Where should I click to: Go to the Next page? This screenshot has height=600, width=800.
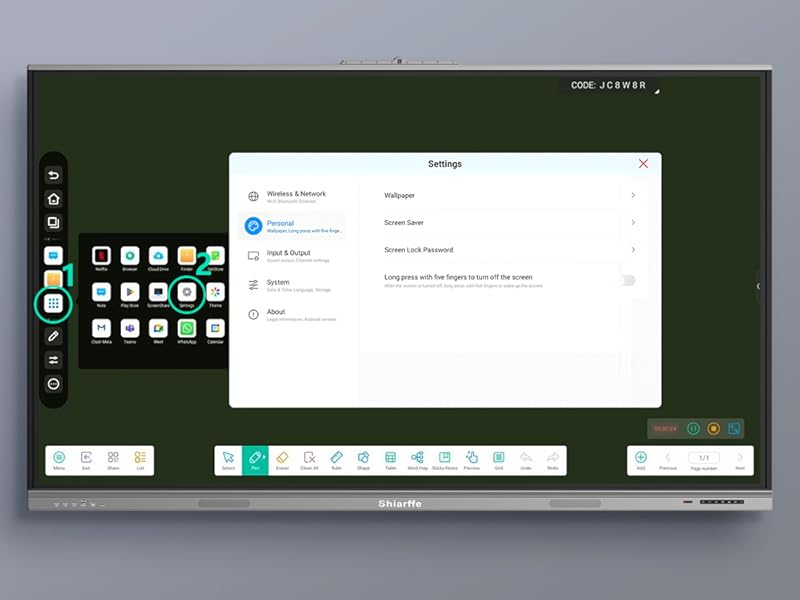click(740, 460)
